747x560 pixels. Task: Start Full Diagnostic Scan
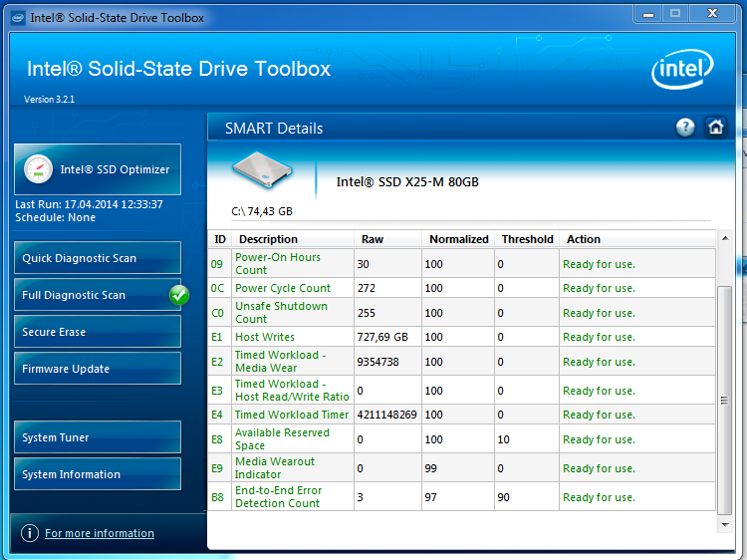pos(98,295)
